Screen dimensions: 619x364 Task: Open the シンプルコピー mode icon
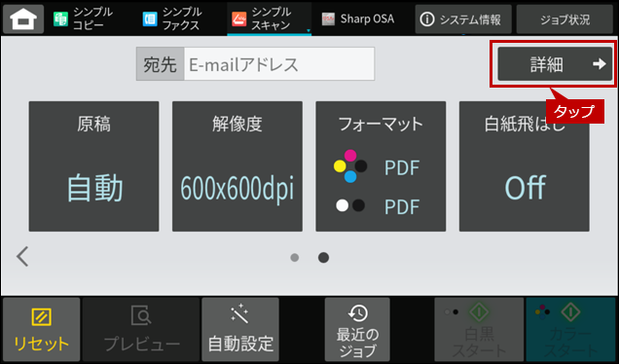coord(60,18)
